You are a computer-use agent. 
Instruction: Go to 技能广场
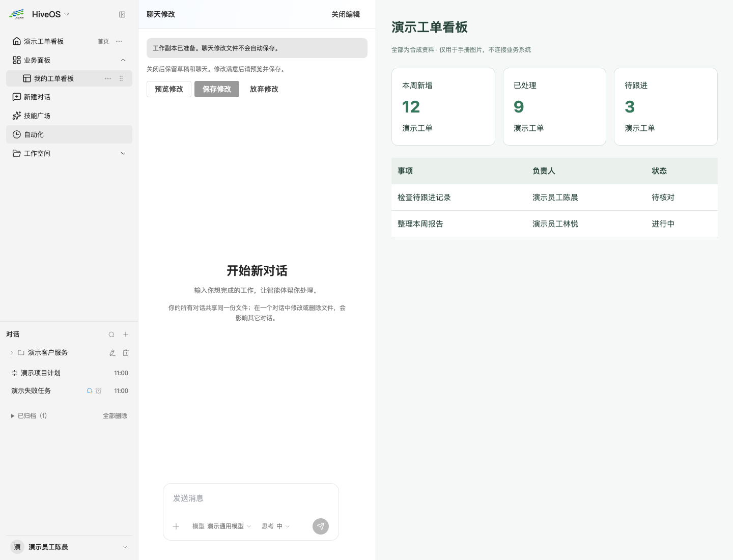[69, 116]
